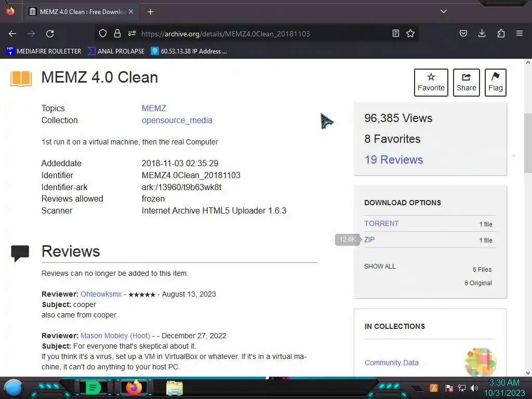Open Save to Pocket
532x399 pixels.
pos(463,33)
